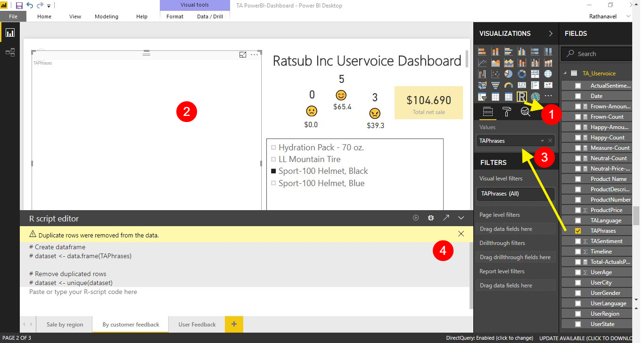Open the TAPhrases dropdown in Values
The width and height of the screenshot is (644, 343).
point(543,140)
